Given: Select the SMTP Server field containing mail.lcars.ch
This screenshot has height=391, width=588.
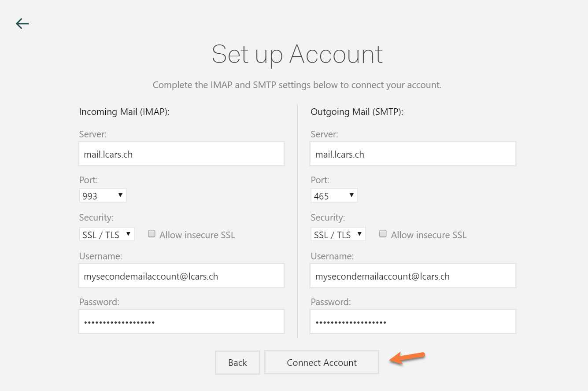Looking at the screenshot, I should (x=412, y=154).
